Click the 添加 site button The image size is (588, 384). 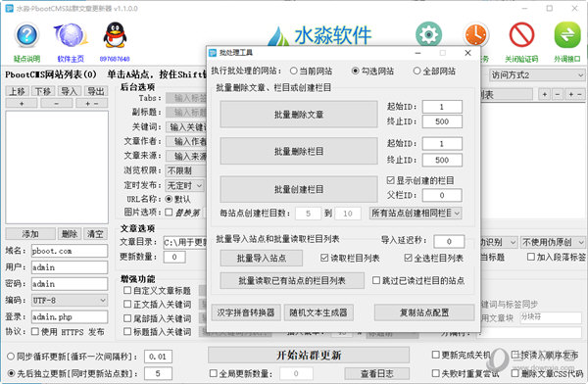tap(30, 234)
